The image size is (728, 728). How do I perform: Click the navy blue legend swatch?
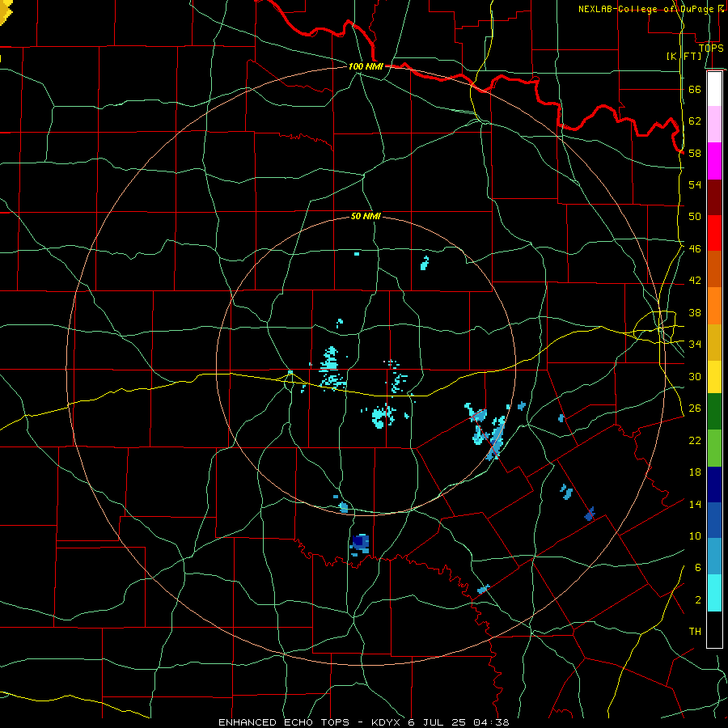tap(714, 485)
